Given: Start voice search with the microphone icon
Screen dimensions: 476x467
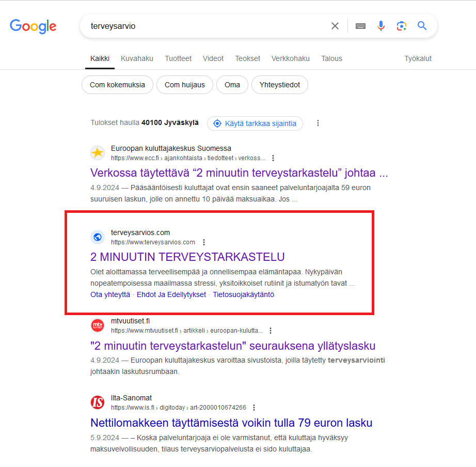Looking at the screenshot, I should tap(381, 26).
